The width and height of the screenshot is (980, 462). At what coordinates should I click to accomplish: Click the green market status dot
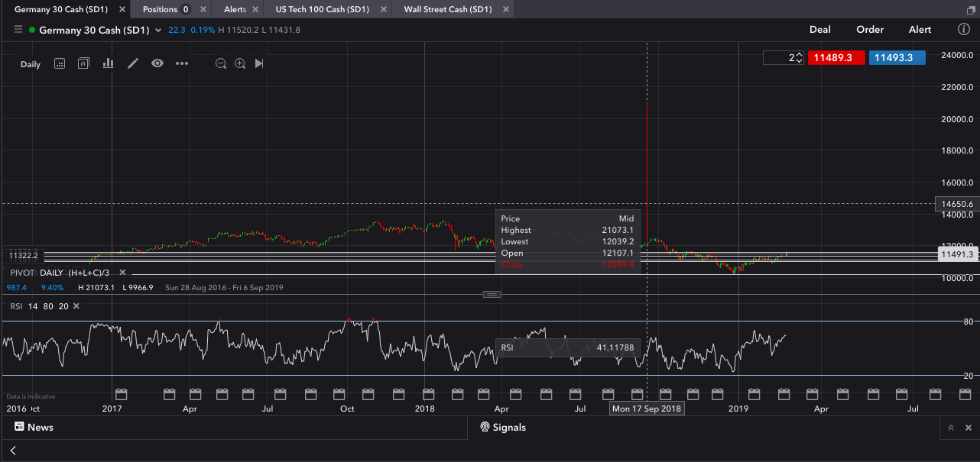pos(32,30)
